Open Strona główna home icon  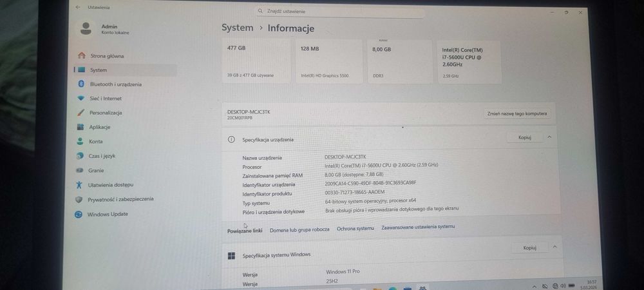click(82, 55)
